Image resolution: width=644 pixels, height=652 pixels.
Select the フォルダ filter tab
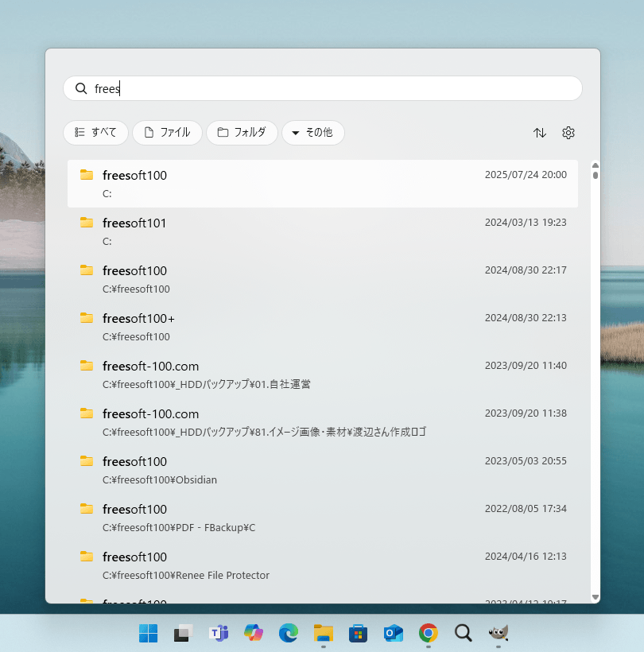(242, 133)
